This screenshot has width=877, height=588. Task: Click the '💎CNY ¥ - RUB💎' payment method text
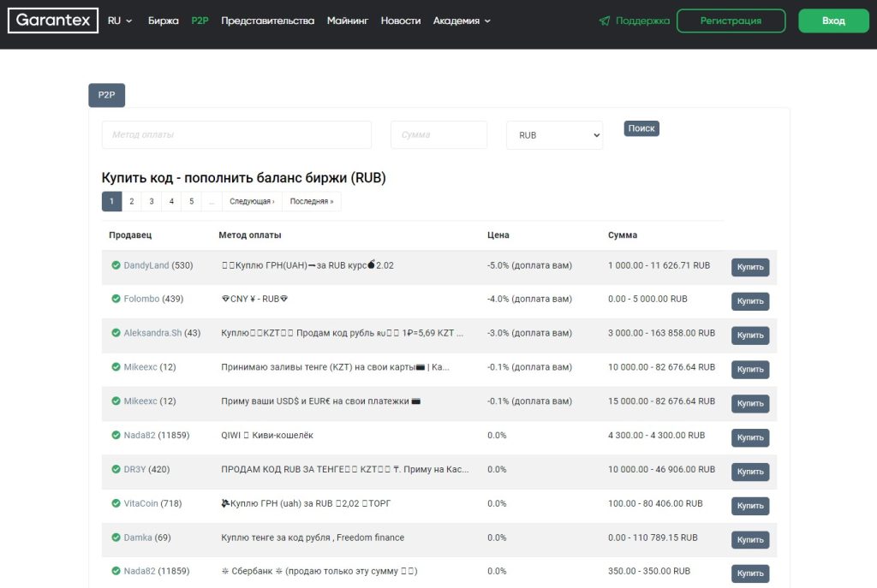point(254,299)
